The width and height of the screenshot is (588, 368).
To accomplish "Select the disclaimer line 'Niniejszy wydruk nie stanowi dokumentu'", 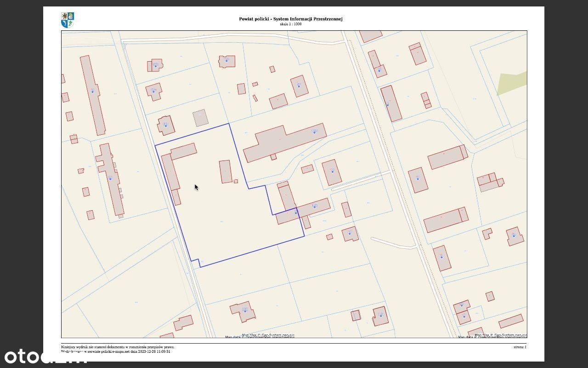I will pyautogui.click(x=118, y=347).
